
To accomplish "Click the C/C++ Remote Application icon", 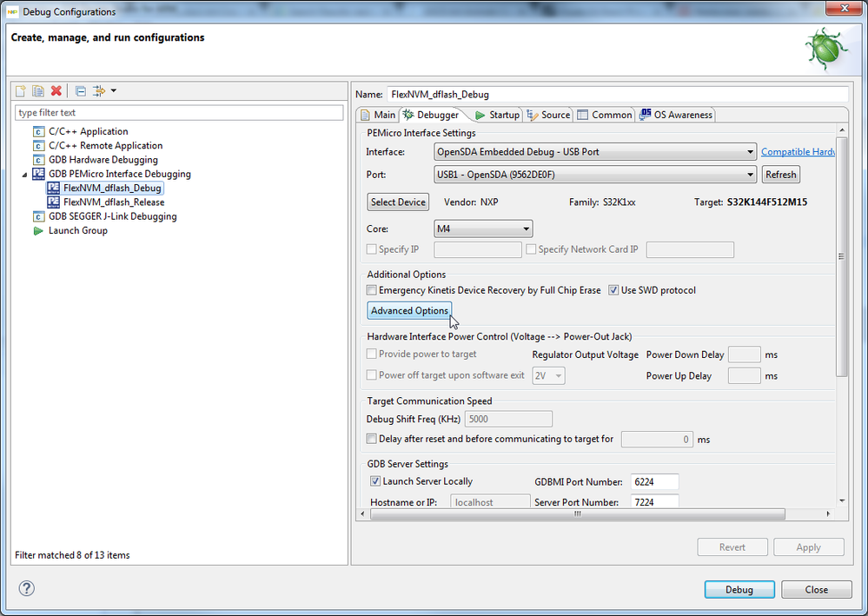I will [38, 146].
